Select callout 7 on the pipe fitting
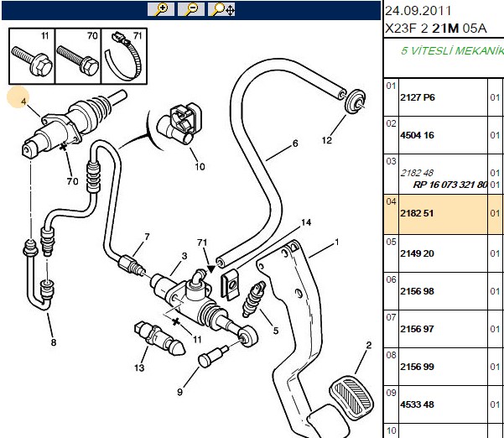Image resolution: width=504 pixels, height=438 pixels. click(x=148, y=237)
